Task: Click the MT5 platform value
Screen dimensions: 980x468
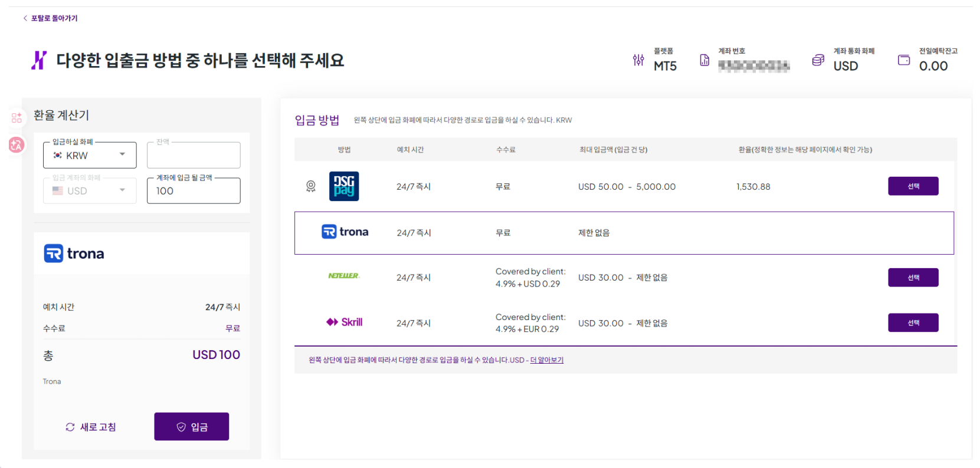Action: (666, 66)
